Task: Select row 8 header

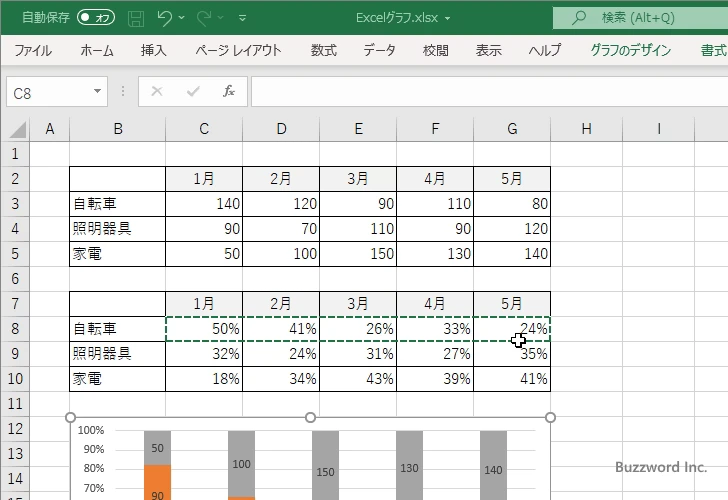Action: pos(15,329)
